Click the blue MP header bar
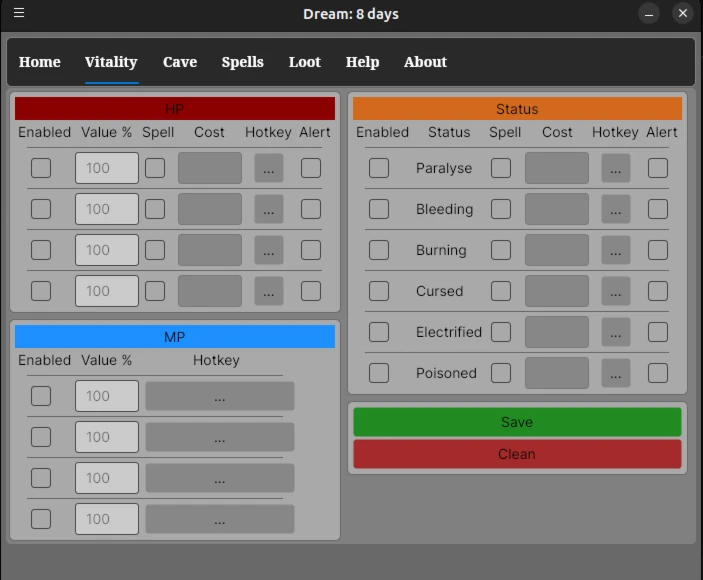This screenshot has width=703, height=580. coord(175,337)
